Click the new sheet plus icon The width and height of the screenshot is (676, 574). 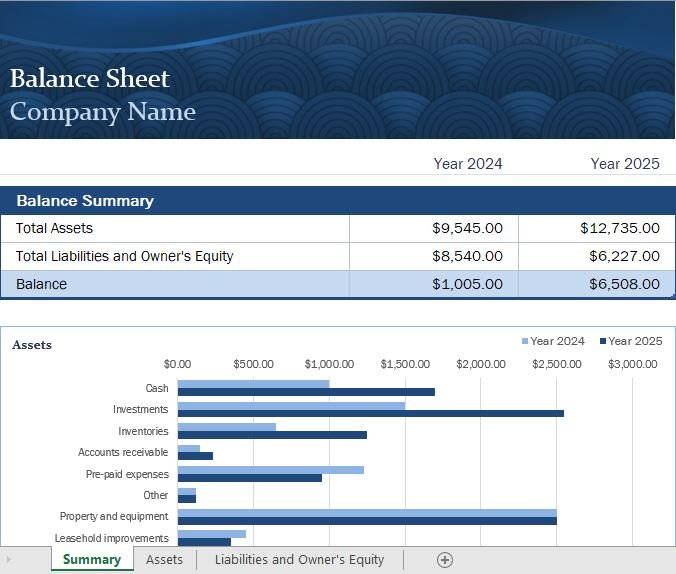pos(444,560)
